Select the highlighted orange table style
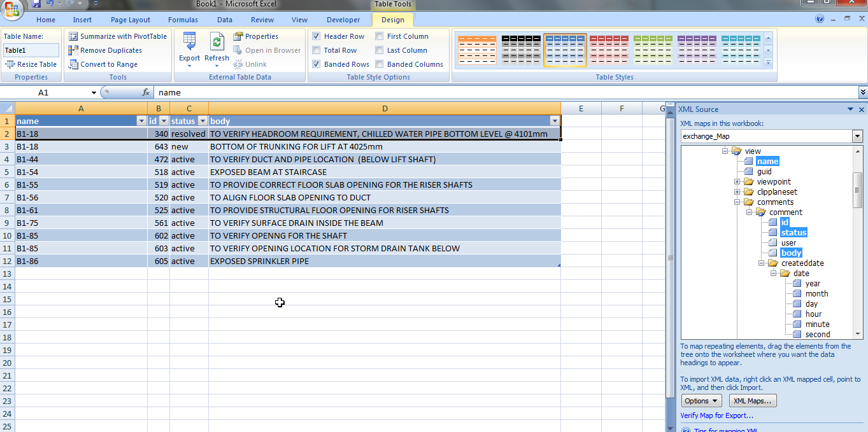The height and width of the screenshot is (432, 868). [x=564, y=50]
